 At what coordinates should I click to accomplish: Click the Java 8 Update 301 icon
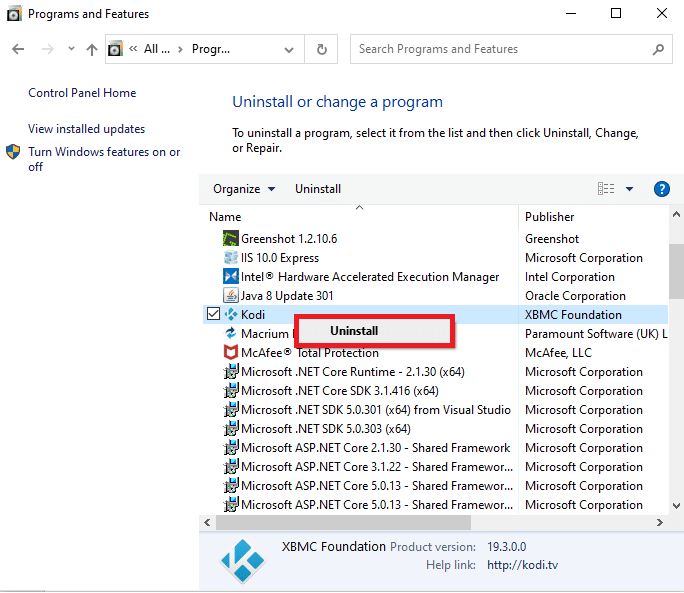tap(231, 296)
